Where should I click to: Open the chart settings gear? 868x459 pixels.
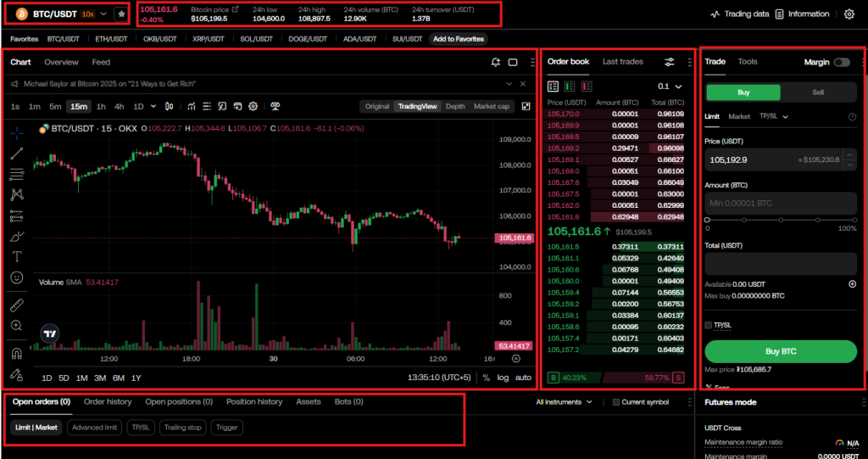click(253, 106)
